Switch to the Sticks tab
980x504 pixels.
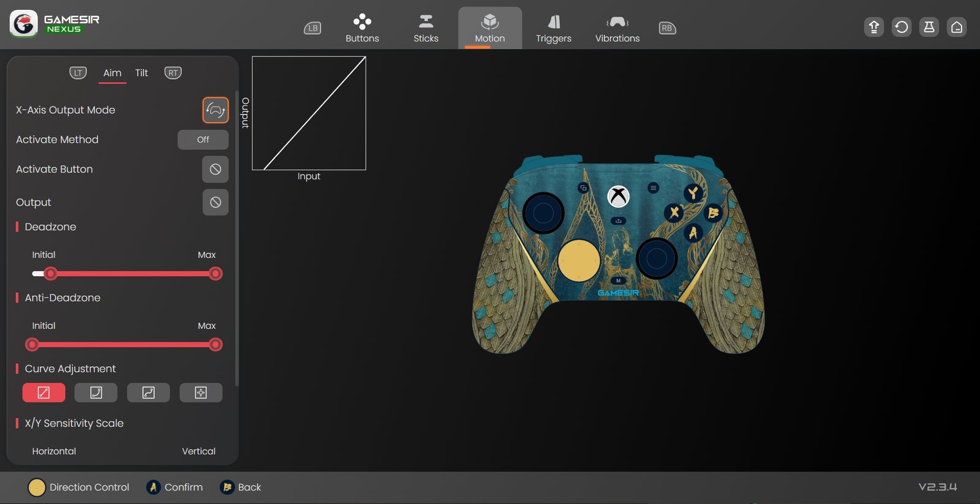click(426, 28)
